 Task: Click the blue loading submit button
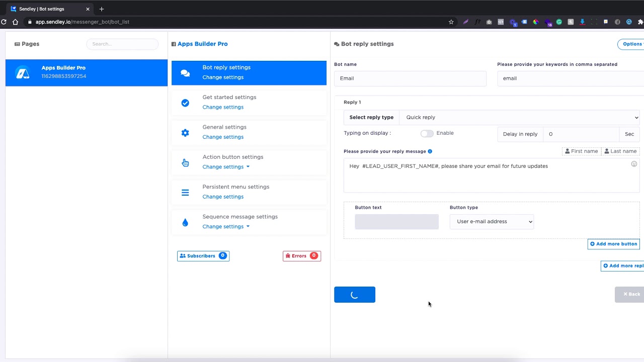355,295
